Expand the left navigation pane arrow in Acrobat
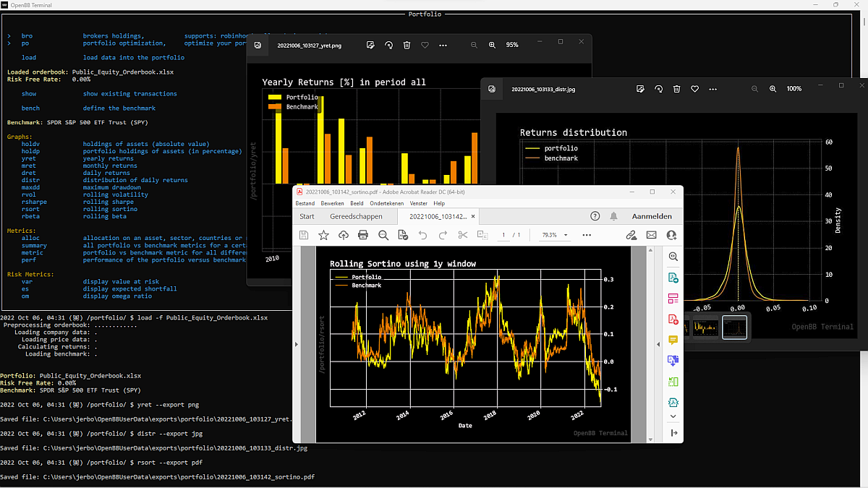868x488 pixels. [x=296, y=345]
